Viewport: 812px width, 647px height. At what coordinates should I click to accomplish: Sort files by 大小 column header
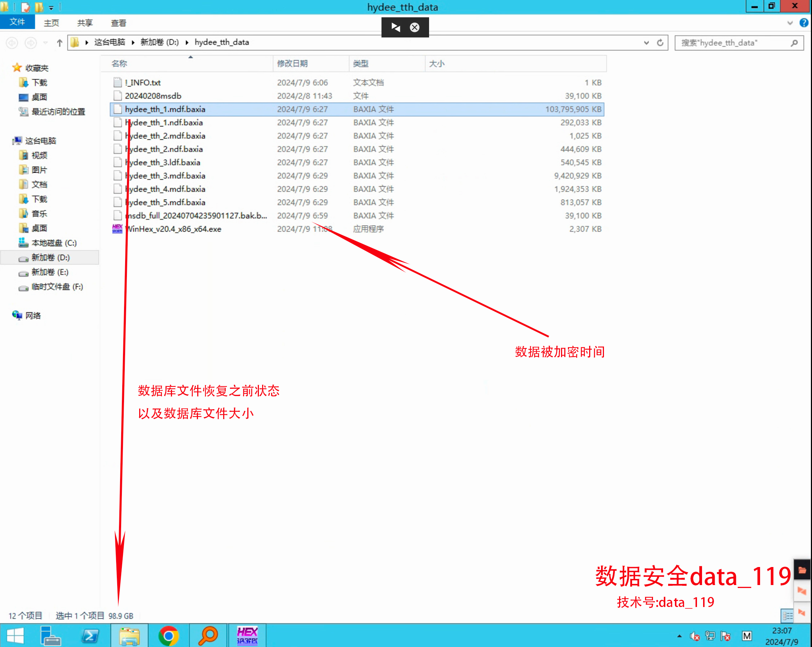pyautogui.click(x=437, y=64)
